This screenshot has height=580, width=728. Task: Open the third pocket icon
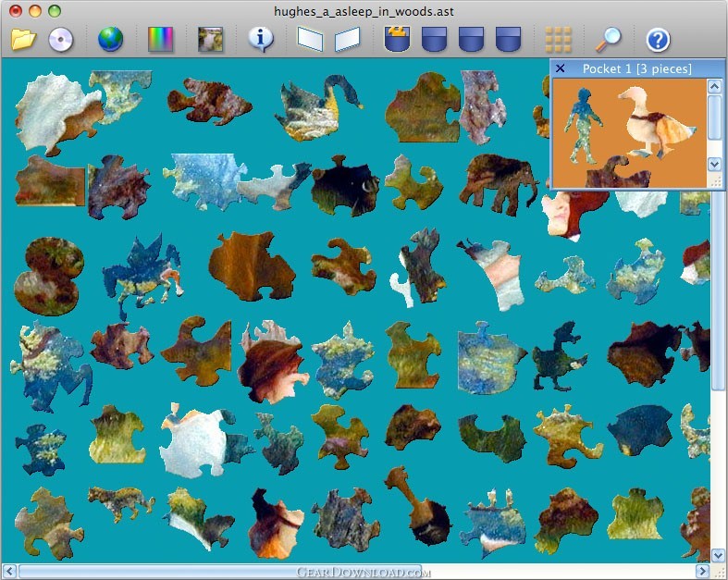471,39
